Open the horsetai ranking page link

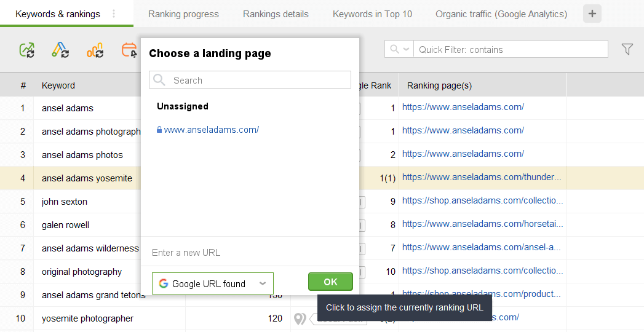click(483, 224)
